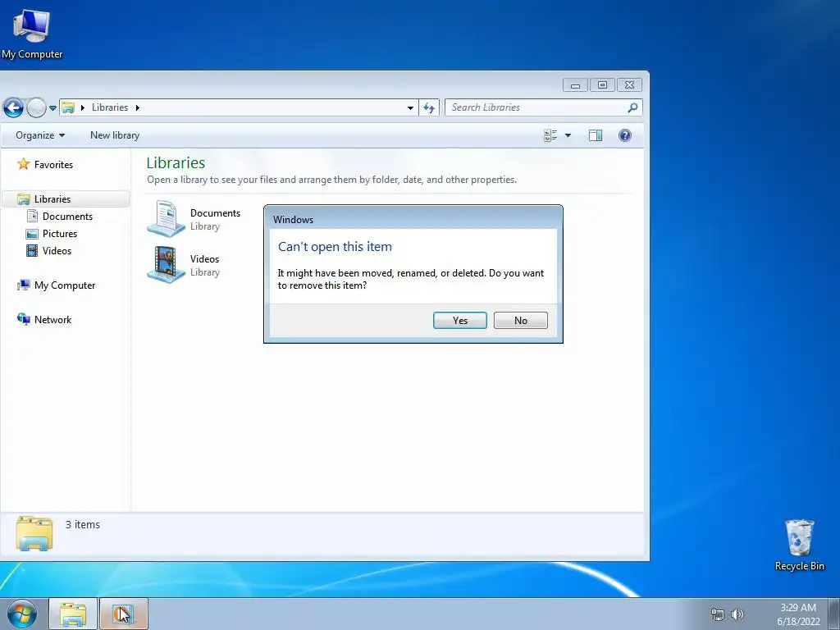Open the network tray icon
This screenshot has width=840, height=630.
(717, 614)
